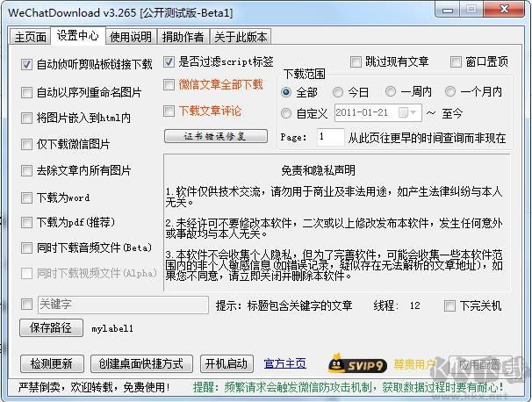
Task: Switch to the 捐助作者 tab
Action: [183, 37]
